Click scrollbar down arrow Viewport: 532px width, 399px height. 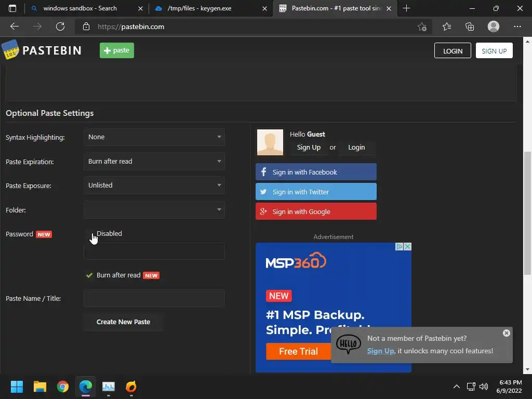(527, 369)
